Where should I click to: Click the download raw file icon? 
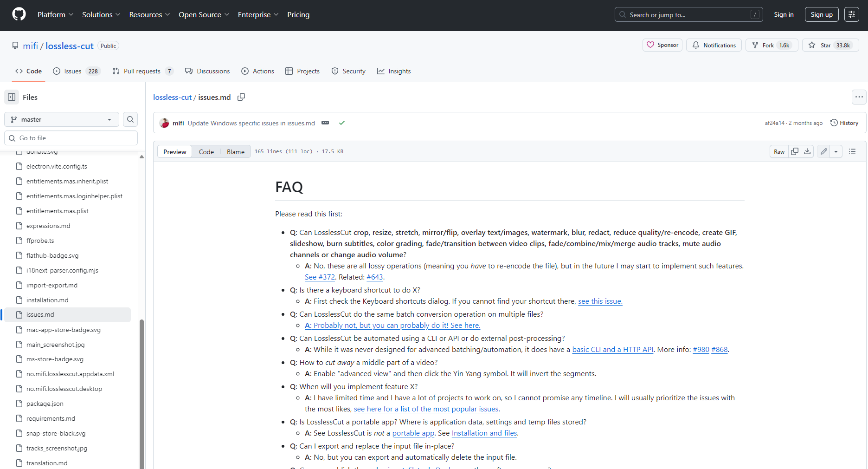click(808, 151)
